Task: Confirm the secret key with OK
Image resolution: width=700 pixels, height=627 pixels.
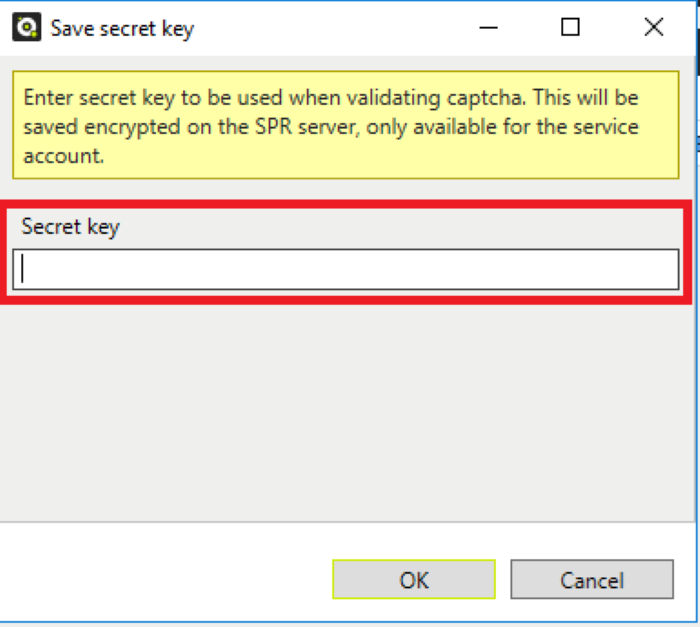Action: coord(414,579)
